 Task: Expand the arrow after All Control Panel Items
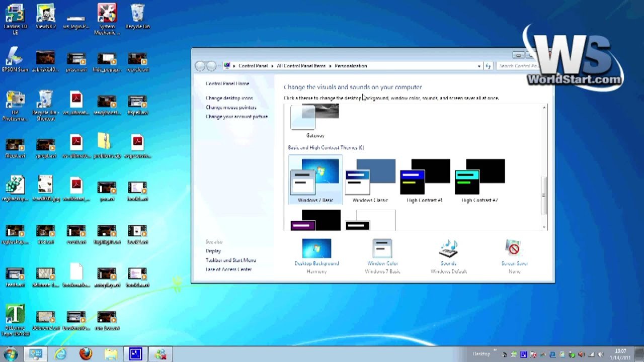(x=330, y=66)
